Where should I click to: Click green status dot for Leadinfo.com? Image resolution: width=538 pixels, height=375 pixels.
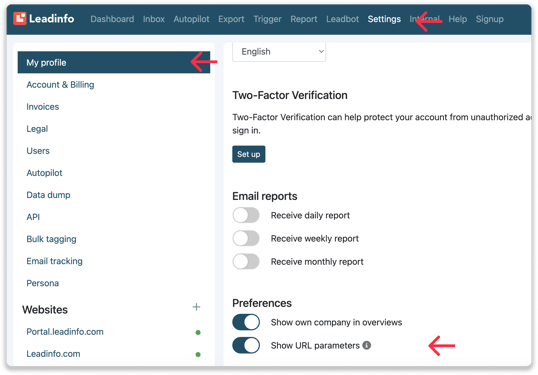coord(198,354)
